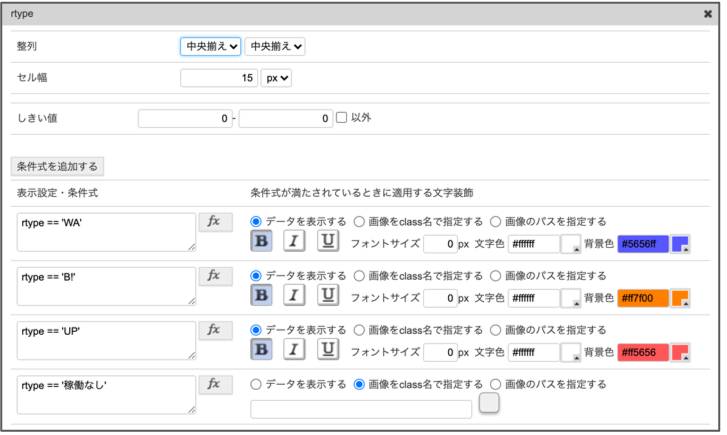Select 画像のパスを指定する for 'UP' row

497,329
